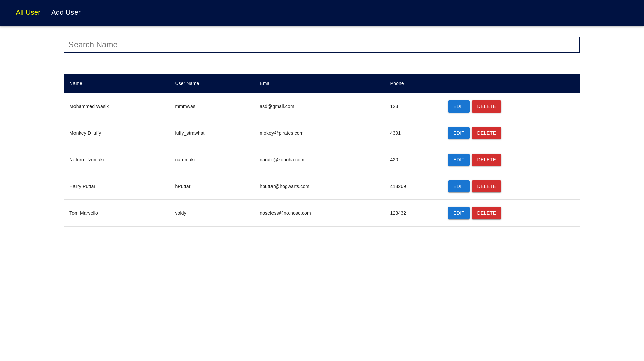Click the Email column header

pos(265,83)
